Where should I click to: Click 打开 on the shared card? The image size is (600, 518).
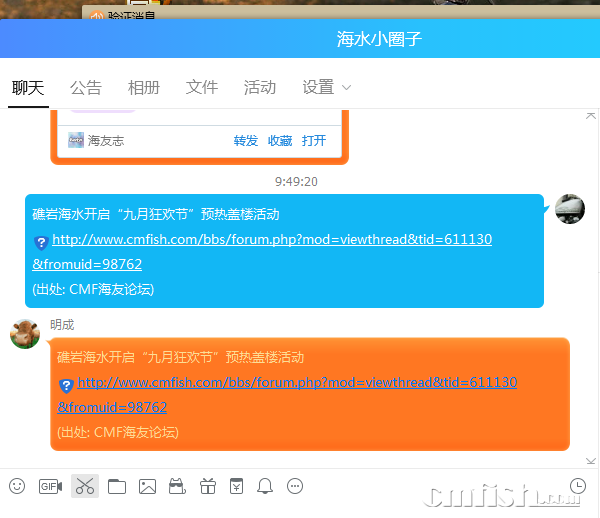(x=314, y=141)
